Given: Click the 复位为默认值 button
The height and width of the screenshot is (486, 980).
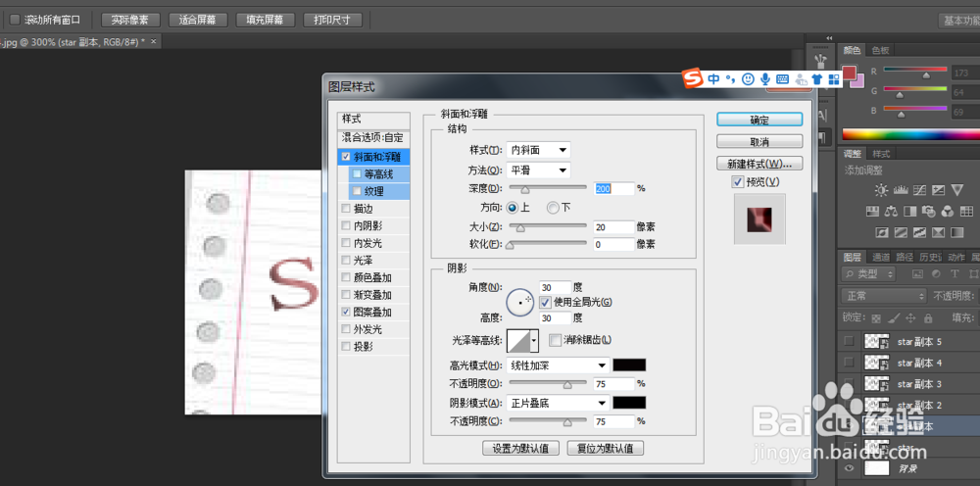Looking at the screenshot, I should coord(605,448).
